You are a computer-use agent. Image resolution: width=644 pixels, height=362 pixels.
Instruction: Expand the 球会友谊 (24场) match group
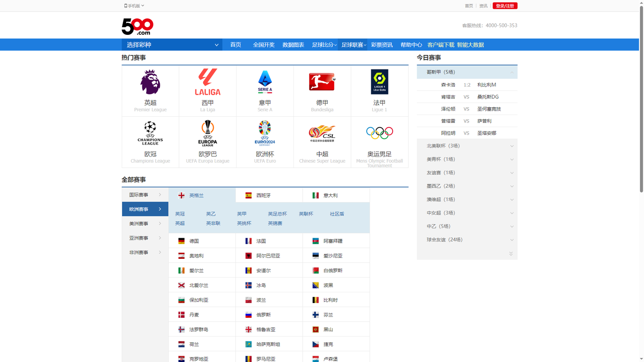click(x=467, y=240)
